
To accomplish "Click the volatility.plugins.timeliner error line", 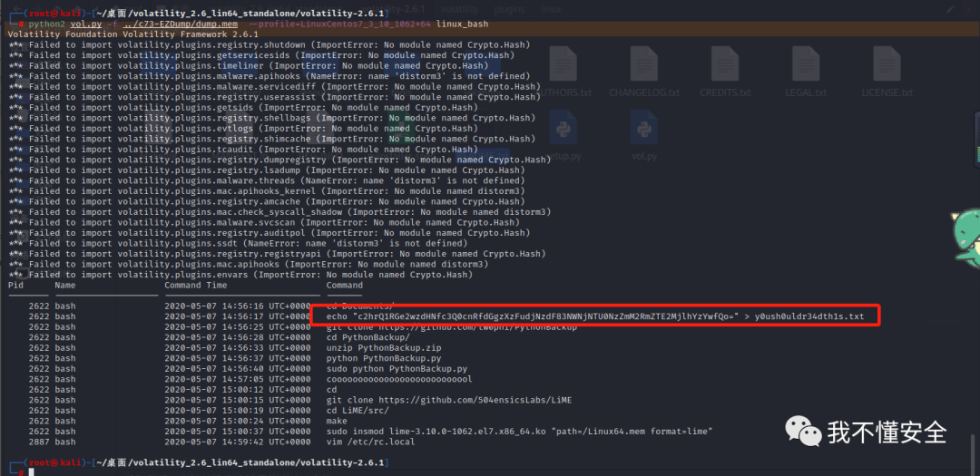I will (249, 65).
